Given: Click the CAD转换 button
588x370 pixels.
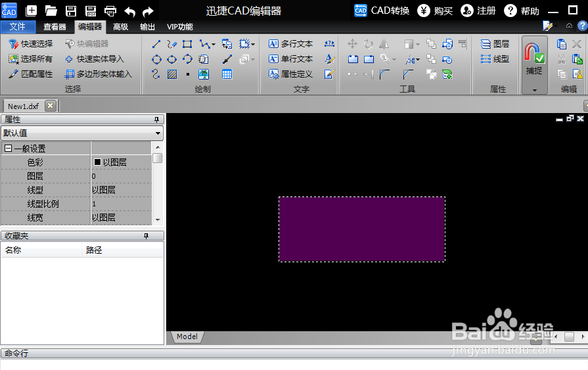Looking at the screenshot, I should [382, 11].
